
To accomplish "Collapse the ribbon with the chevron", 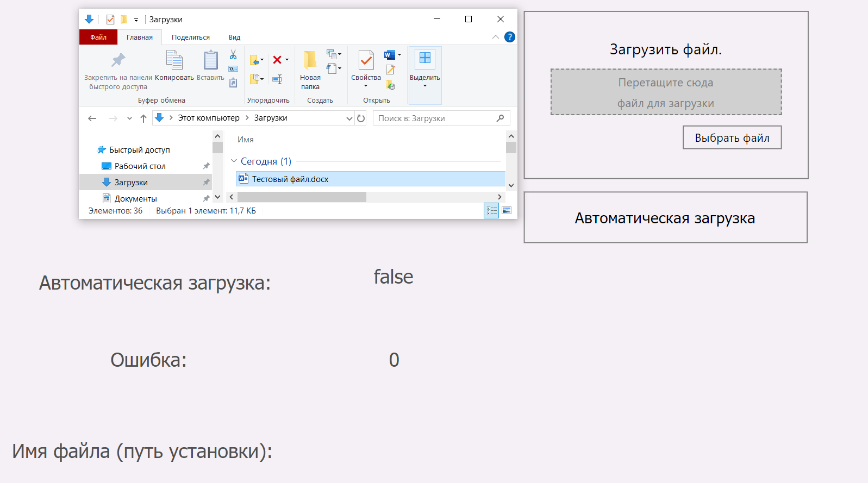I will [495, 37].
